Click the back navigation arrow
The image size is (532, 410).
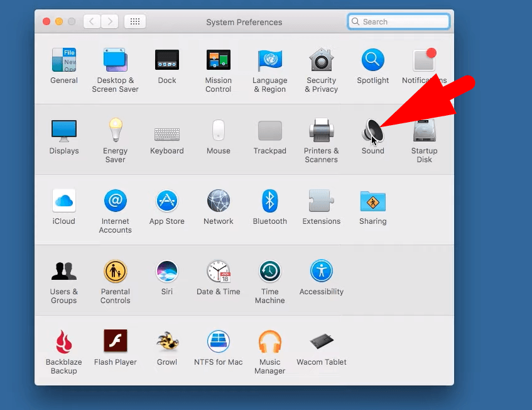92,22
